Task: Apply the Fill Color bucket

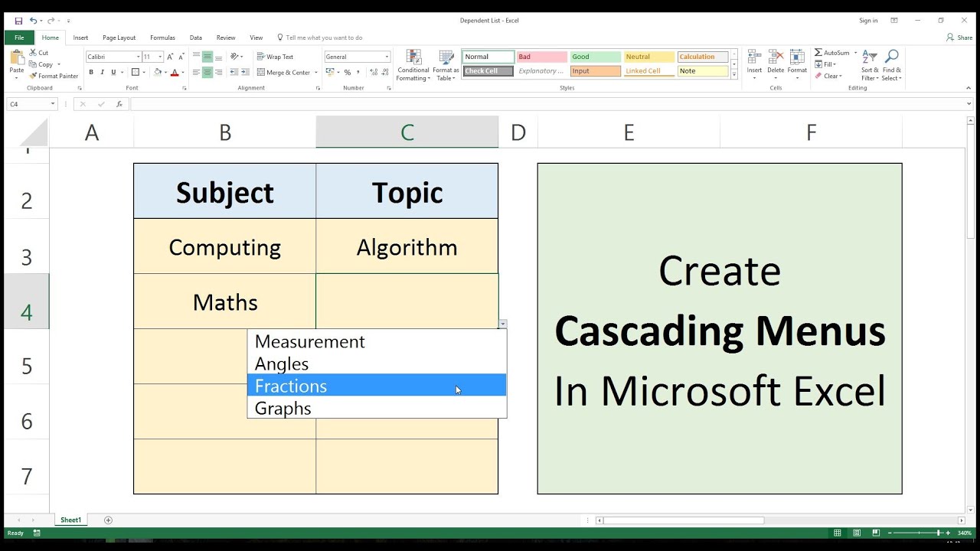Action: (158, 73)
